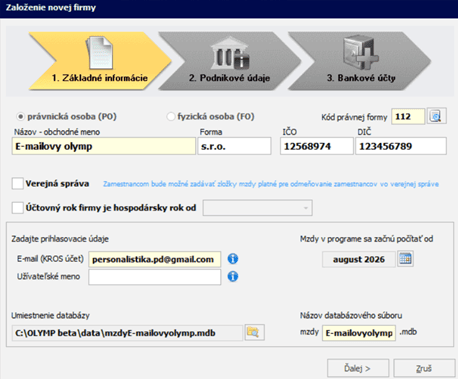The width and height of the screenshot is (458, 379).
Task: Click the empty Užívateľské meno field
Action: pos(155,277)
